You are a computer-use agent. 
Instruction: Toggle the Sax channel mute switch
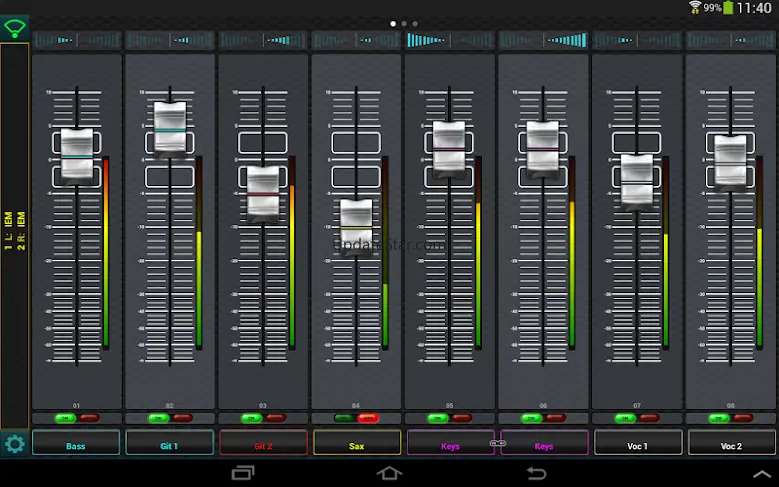click(368, 418)
